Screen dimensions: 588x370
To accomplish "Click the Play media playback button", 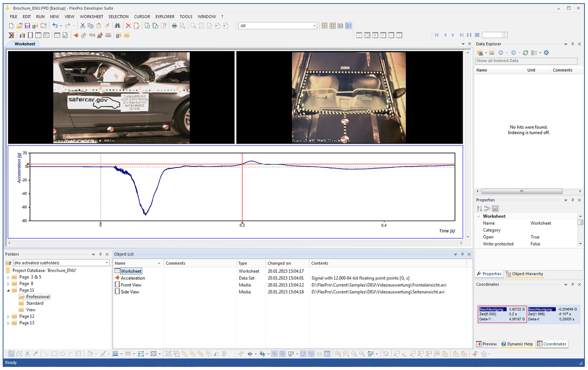I will (453, 35).
